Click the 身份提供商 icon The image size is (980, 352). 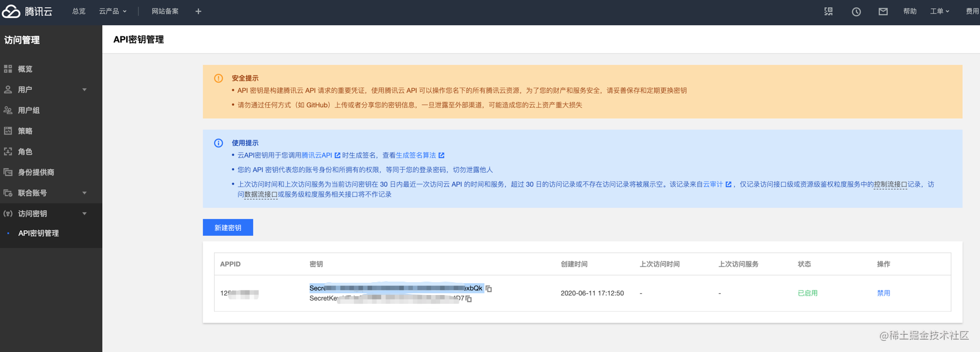(8, 172)
